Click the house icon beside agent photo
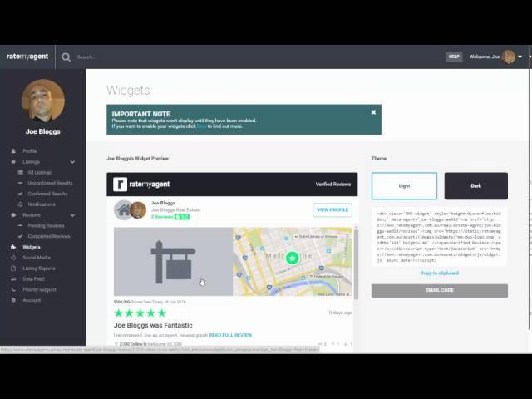 click(123, 210)
